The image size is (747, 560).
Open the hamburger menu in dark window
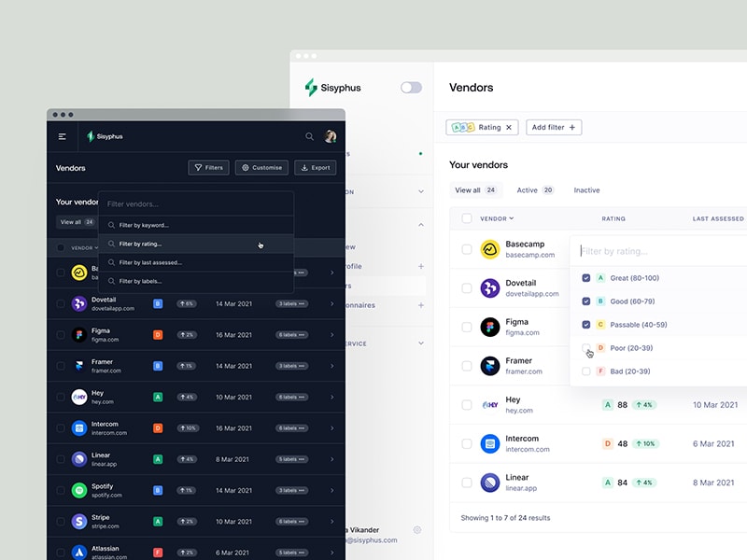click(x=62, y=136)
